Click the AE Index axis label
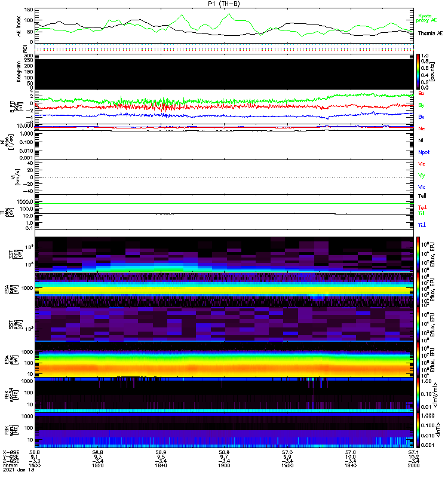 coord(19,26)
